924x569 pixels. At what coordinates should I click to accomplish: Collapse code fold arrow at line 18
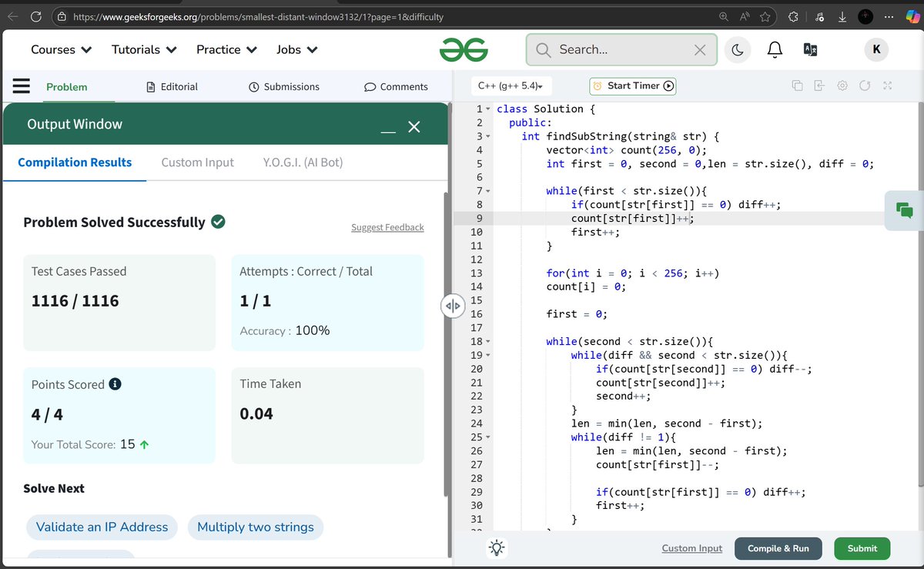click(487, 341)
